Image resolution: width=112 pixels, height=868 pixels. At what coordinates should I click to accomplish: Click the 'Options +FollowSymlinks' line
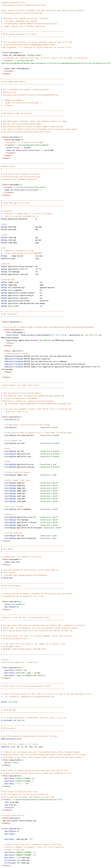pos(15,604)
